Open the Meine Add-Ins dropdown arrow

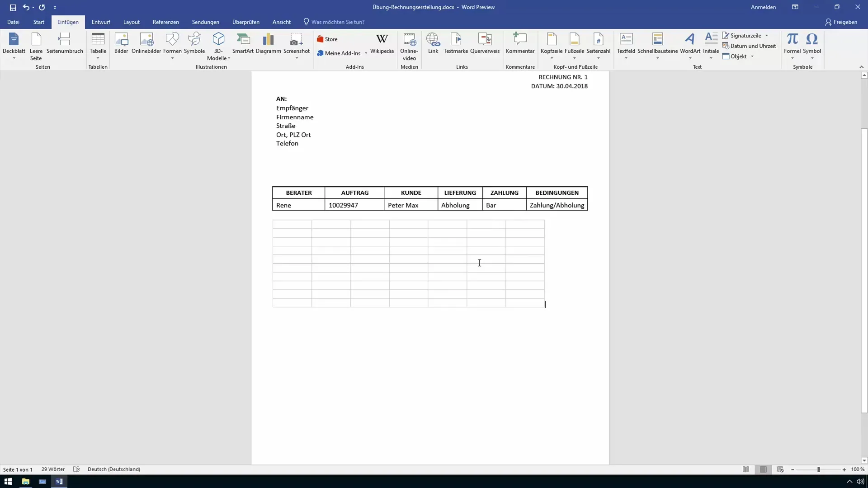(x=366, y=53)
